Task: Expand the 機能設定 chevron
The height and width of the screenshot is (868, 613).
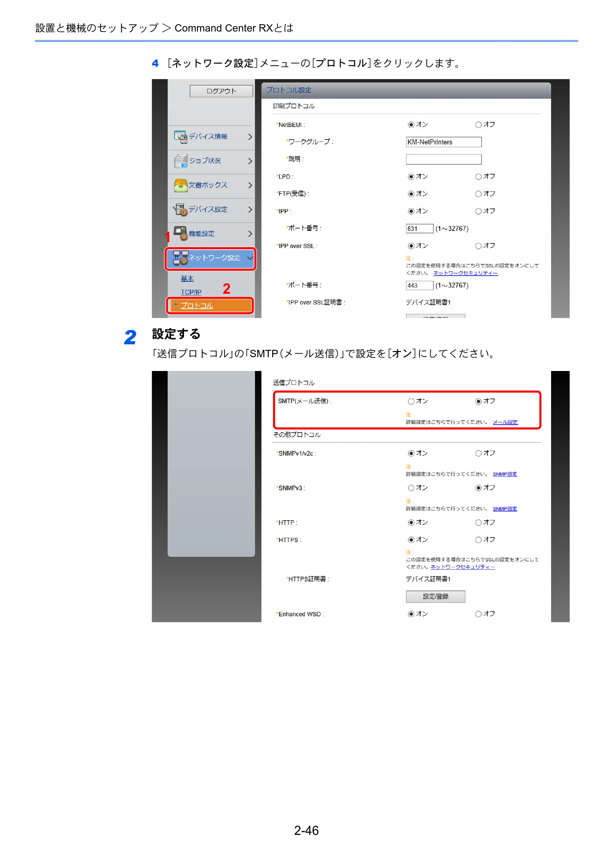Action: coord(250,234)
